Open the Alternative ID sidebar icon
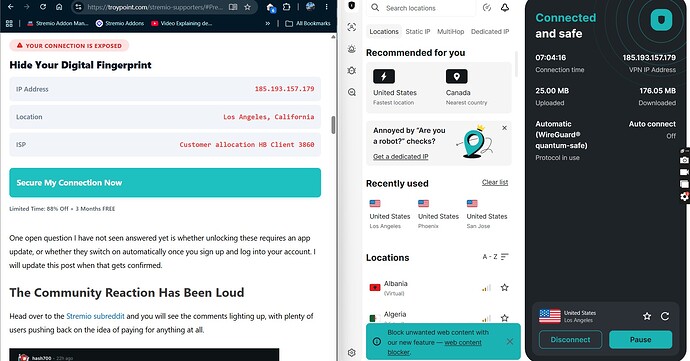Screen dimensions: 690x361 [352, 27]
